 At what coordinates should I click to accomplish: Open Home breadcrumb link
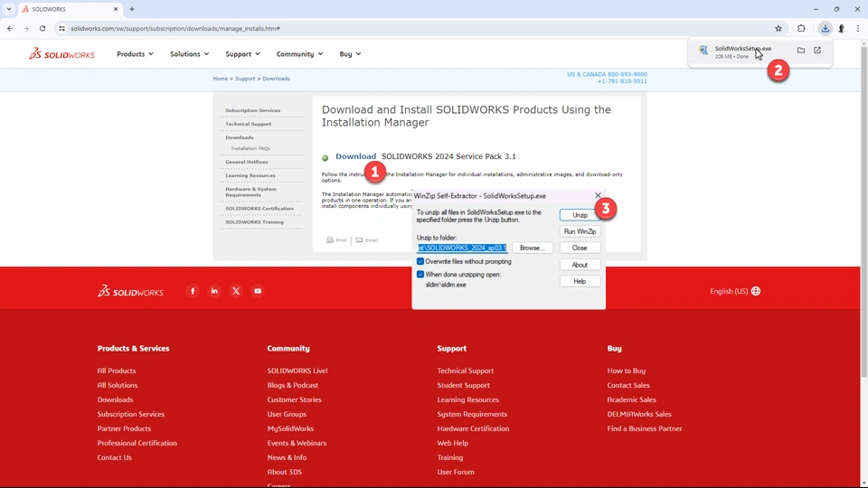click(x=221, y=79)
